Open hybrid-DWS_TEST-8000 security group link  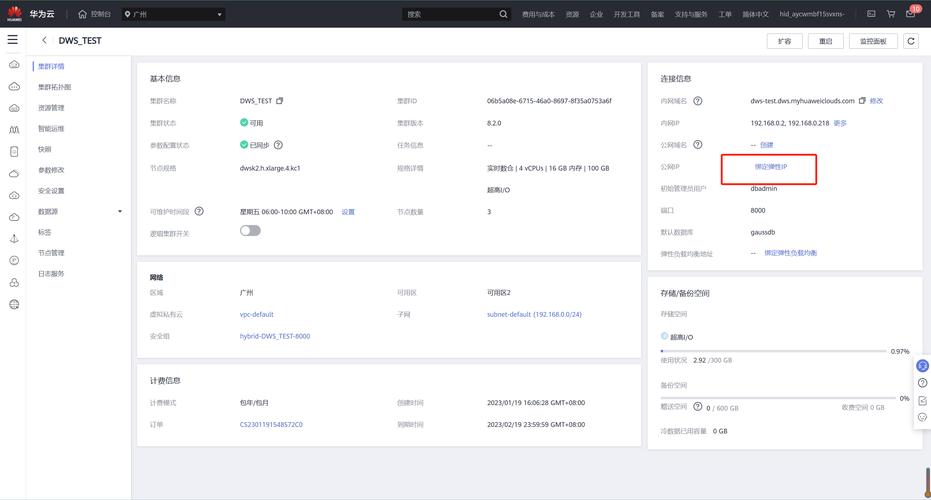click(x=275, y=336)
